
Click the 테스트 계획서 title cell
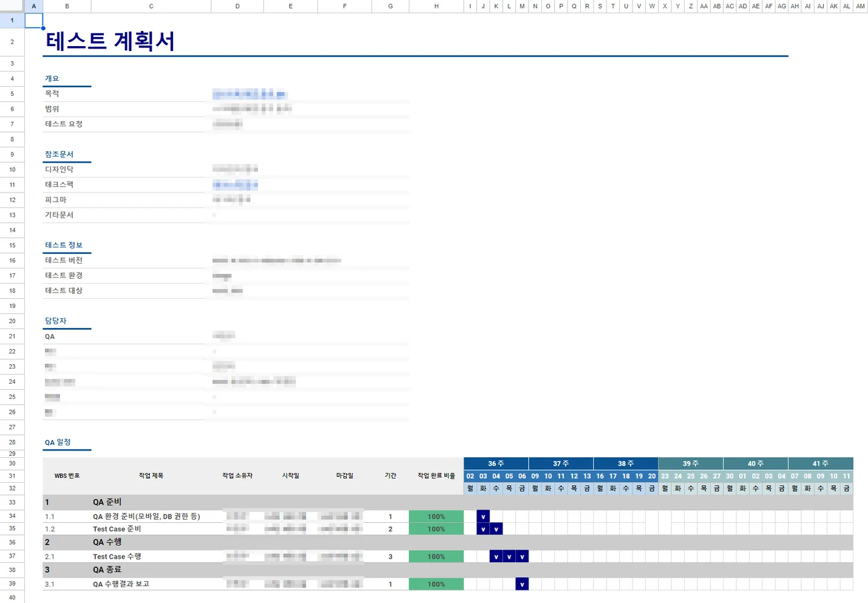pos(110,41)
